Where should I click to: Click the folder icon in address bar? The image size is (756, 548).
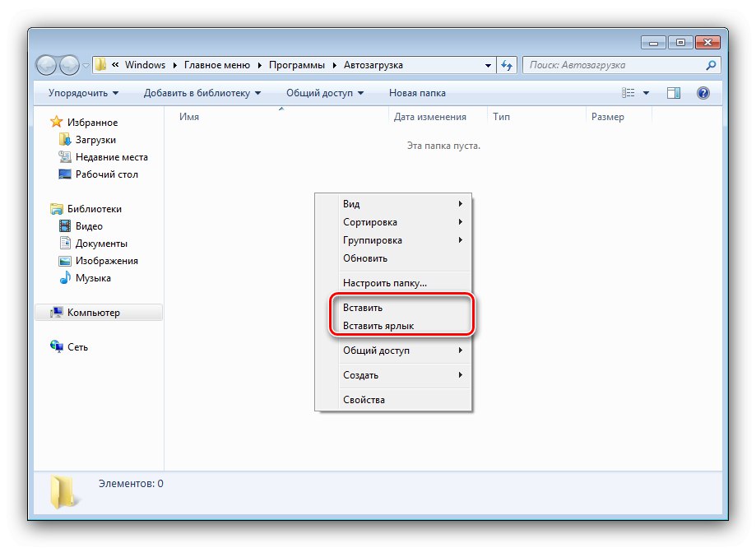(100, 65)
